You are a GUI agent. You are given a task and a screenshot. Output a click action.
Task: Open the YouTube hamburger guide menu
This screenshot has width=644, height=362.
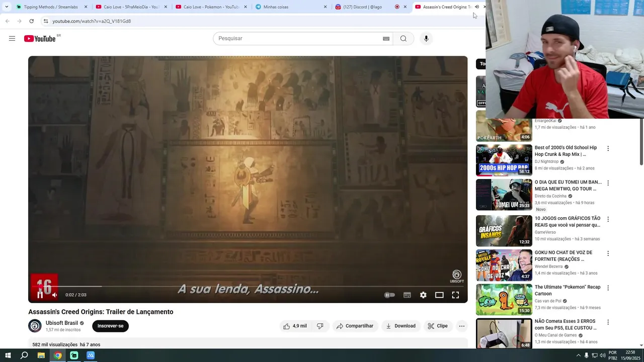click(x=12, y=39)
